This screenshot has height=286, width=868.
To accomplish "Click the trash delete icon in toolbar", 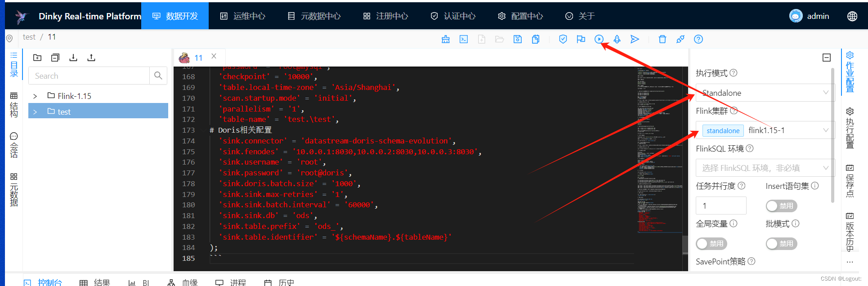I will point(662,39).
